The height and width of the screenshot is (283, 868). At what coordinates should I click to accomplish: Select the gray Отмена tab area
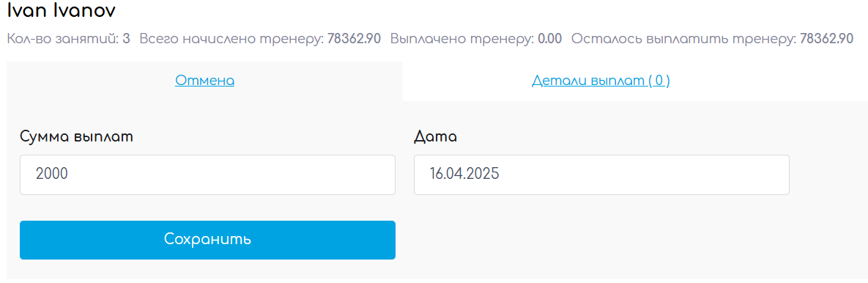coord(205,81)
